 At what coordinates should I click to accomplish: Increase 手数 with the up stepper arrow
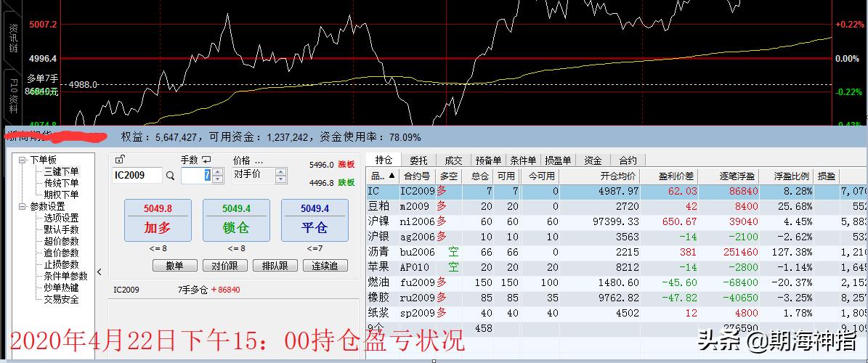click(218, 171)
